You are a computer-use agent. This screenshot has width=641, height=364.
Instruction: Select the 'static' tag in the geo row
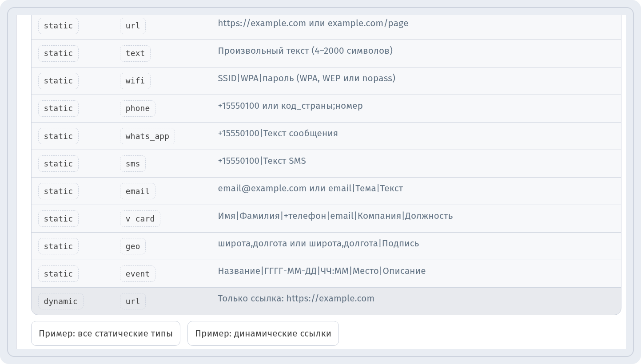point(58,246)
